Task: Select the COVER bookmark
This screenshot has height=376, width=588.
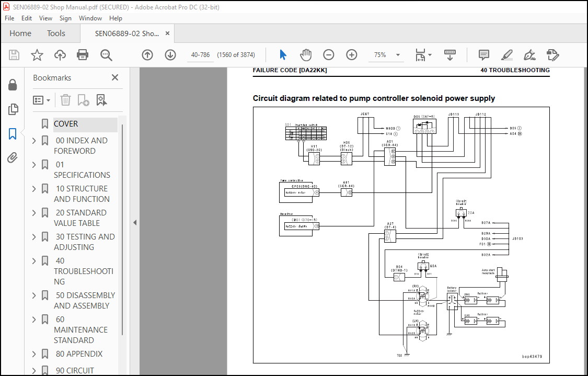Action: [x=66, y=124]
